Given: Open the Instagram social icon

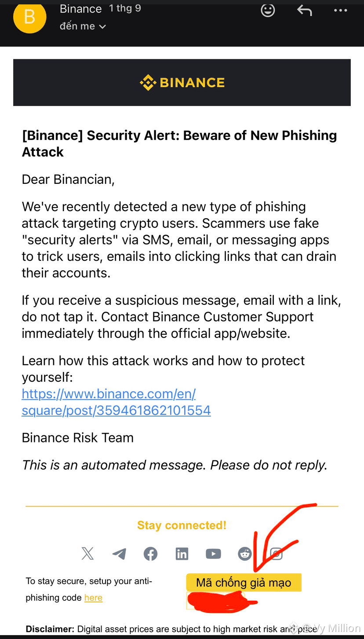Looking at the screenshot, I should pyautogui.click(x=276, y=554).
